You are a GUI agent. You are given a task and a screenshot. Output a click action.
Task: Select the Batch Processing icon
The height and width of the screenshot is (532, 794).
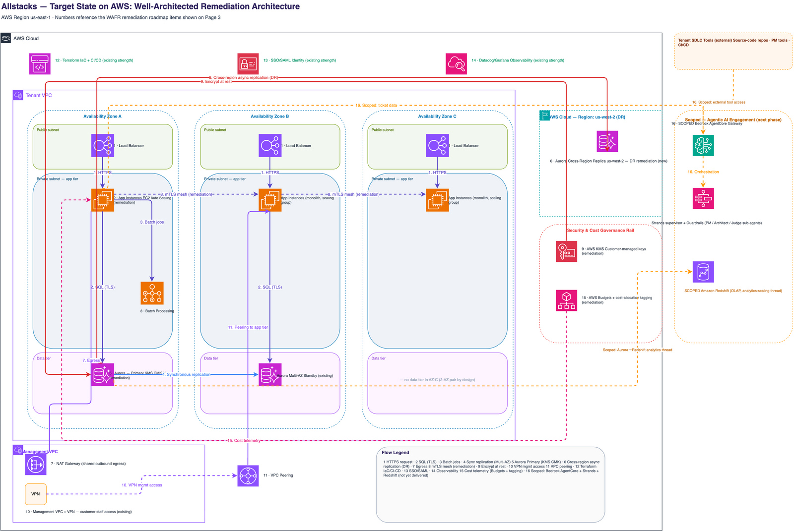pos(152,293)
